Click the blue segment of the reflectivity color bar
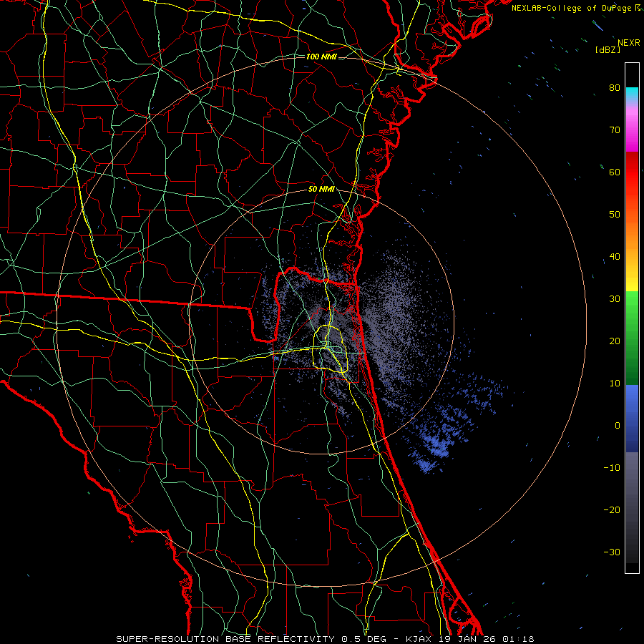The height and width of the screenshot is (644, 644). click(632, 418)
